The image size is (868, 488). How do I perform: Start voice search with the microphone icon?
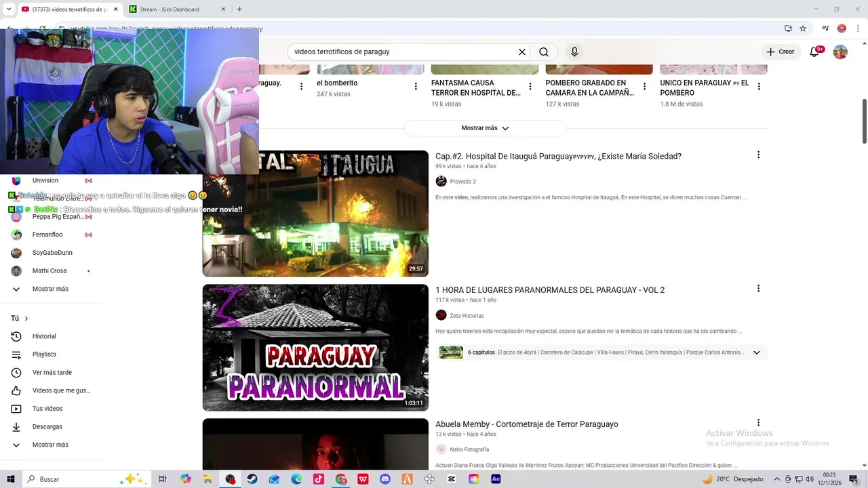click(x=574, y=52)
